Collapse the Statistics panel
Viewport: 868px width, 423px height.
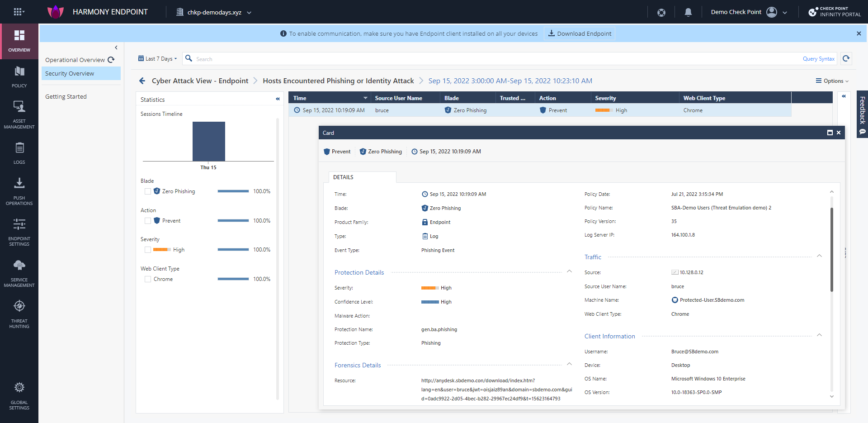click(278, 99)
